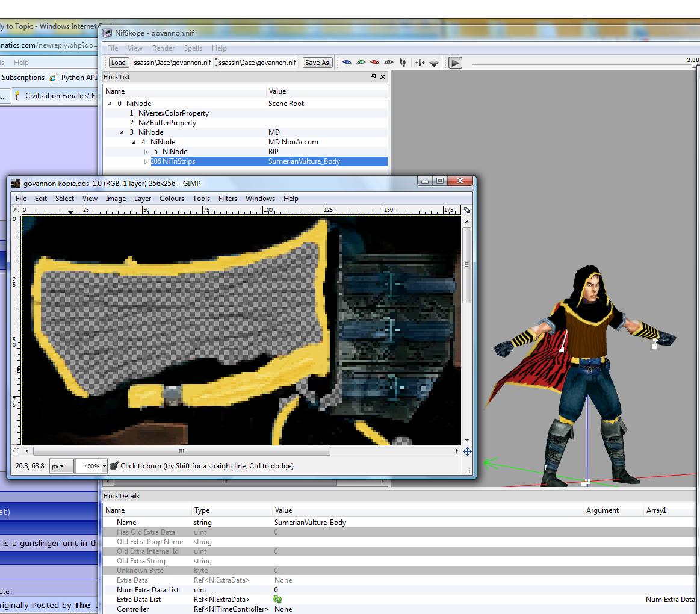Viewport: 700px width, 614px height.
Task: Open the NifSkope Render menu
Action: (163, 48)
